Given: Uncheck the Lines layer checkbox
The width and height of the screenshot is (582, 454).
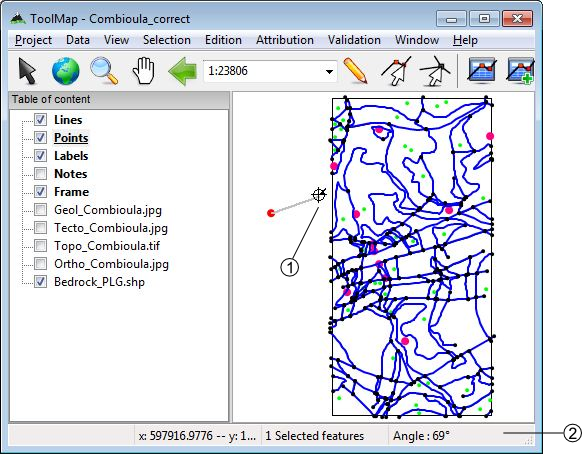Looking at the screenshot, I should (40, 120).
